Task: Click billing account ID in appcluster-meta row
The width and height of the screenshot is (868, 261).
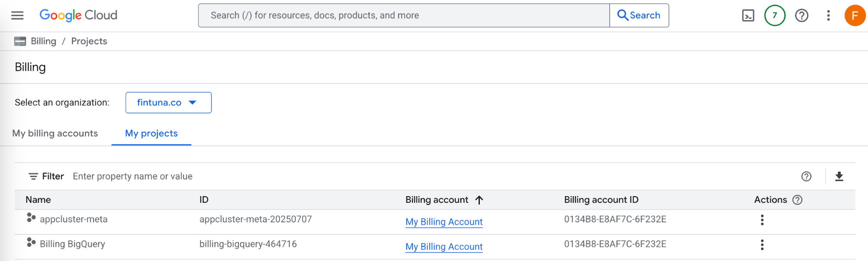Action: (x=615, y=219)
